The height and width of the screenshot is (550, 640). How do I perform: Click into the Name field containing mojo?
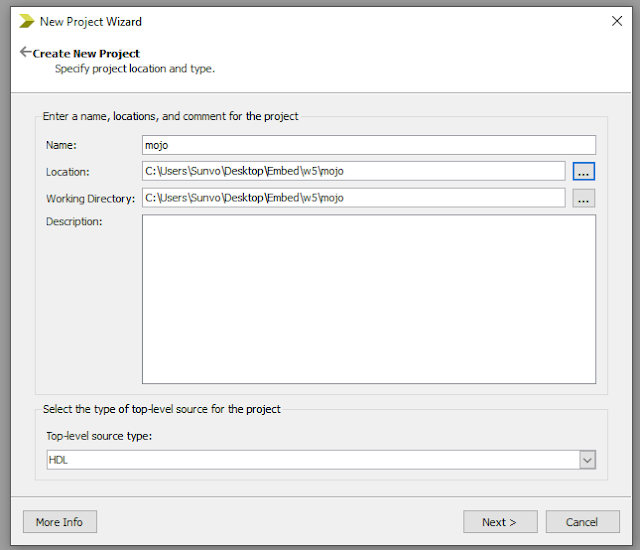click(369, 145)
